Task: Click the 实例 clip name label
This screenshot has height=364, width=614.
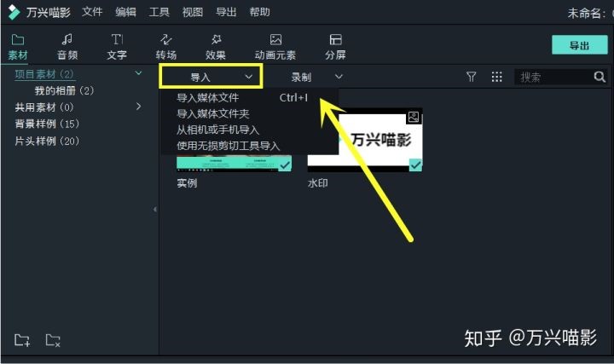Action: tap(187, 183)
